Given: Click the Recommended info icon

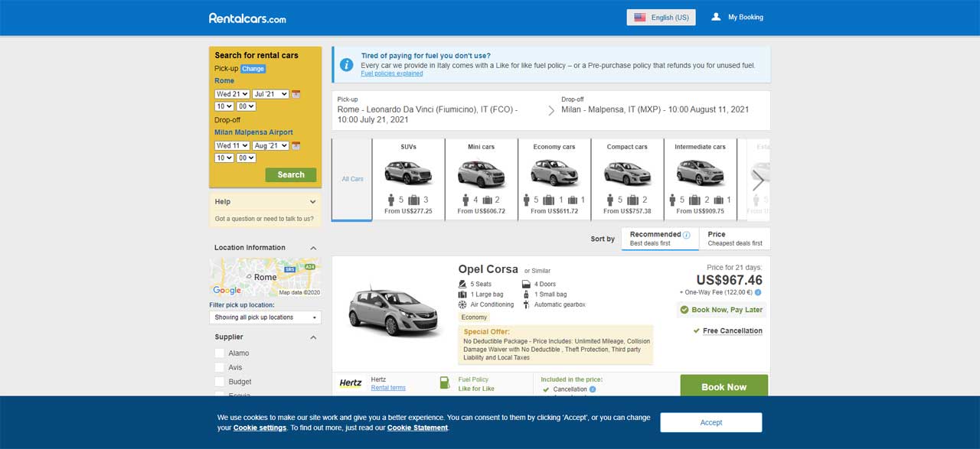Looking at the screenshot, I should click(687, 235).
